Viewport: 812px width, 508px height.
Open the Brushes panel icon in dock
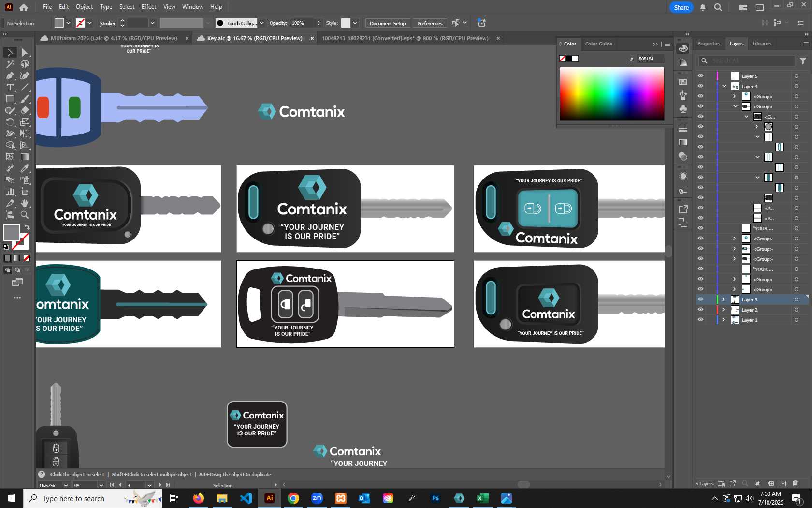click(683, 95)
